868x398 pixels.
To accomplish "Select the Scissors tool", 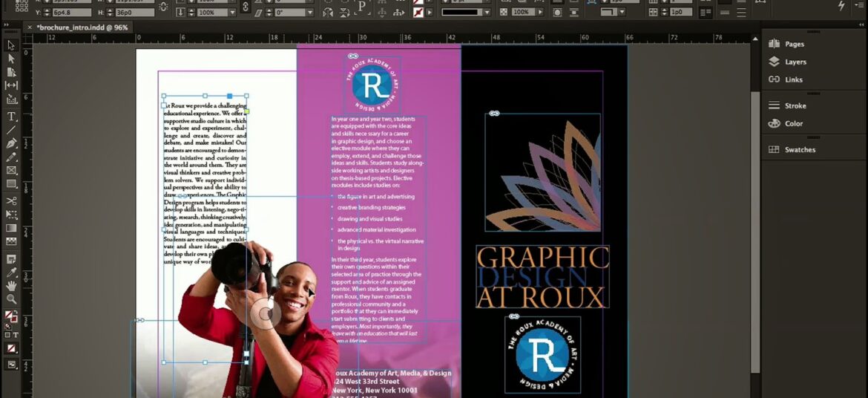I will coord(11,200).
